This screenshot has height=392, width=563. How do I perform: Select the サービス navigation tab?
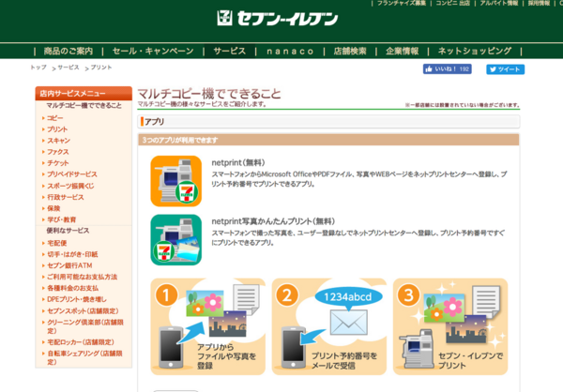[x=230, y=51]
